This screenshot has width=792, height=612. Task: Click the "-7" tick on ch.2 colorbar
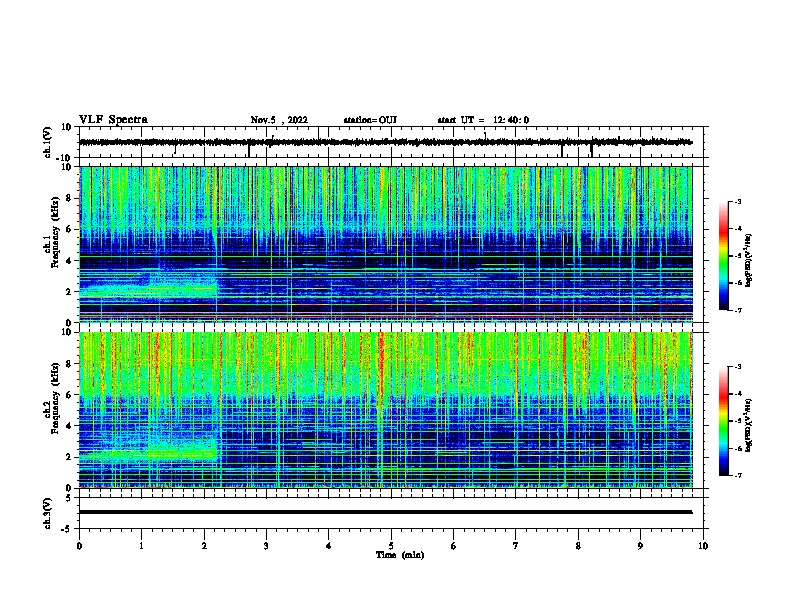[x=737, y=476]
